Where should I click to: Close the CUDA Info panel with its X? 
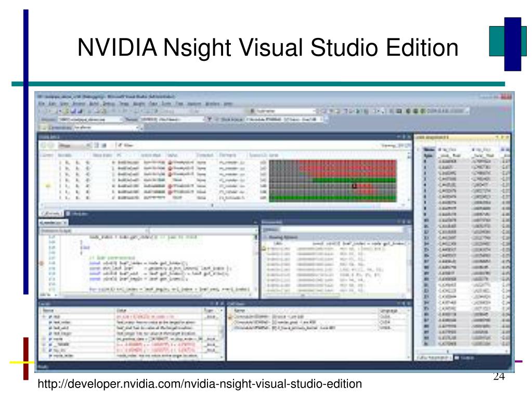pos(409,137)
